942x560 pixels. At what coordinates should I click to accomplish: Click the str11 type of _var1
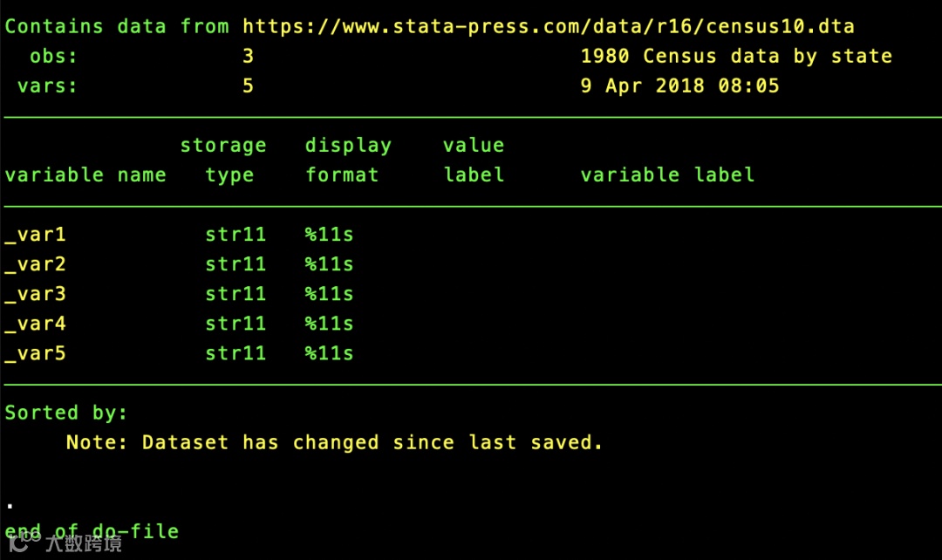[235, 235]
